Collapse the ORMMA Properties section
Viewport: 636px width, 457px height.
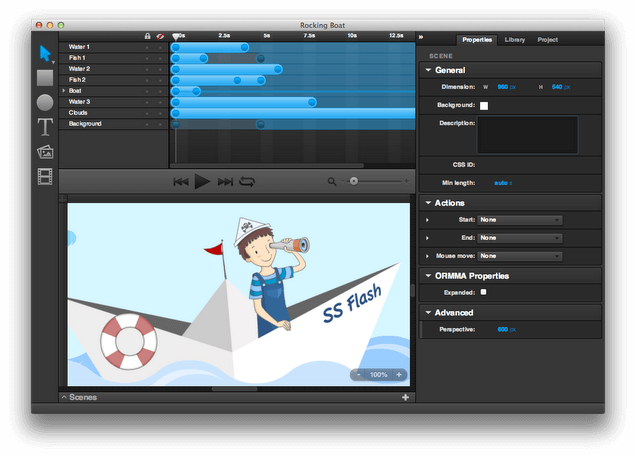(428, 276)
